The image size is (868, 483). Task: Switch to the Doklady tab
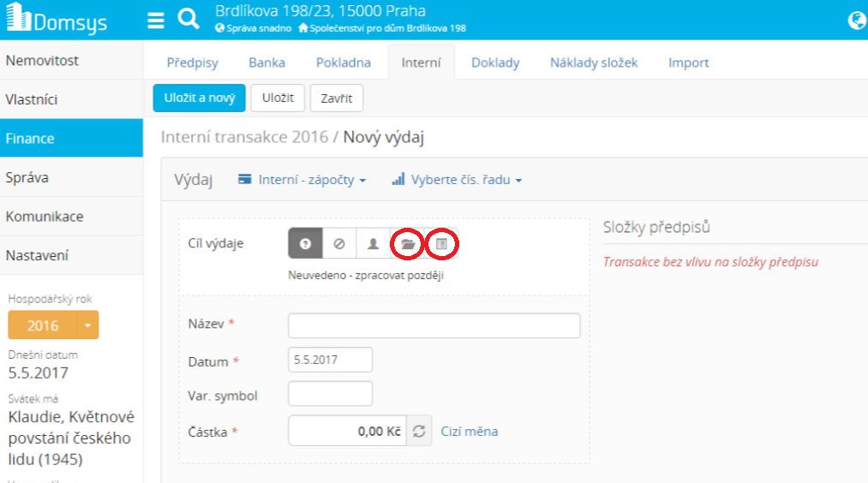(x=495, y=63)
